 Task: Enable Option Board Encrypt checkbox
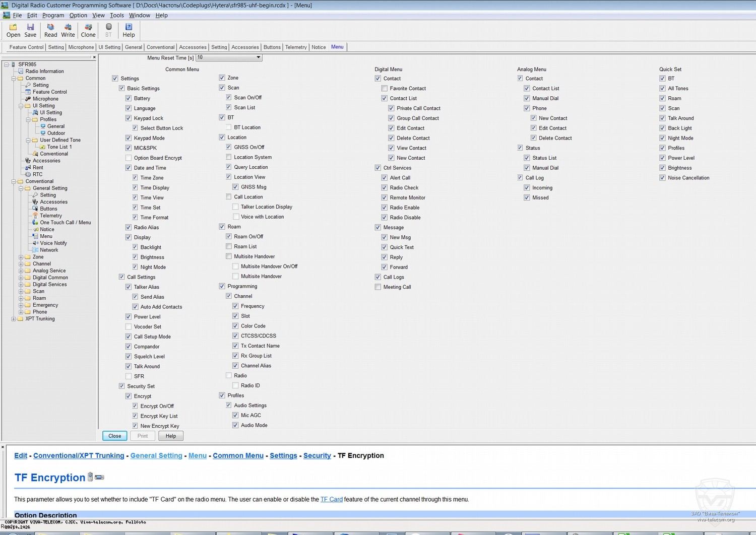tap(129, 158)
